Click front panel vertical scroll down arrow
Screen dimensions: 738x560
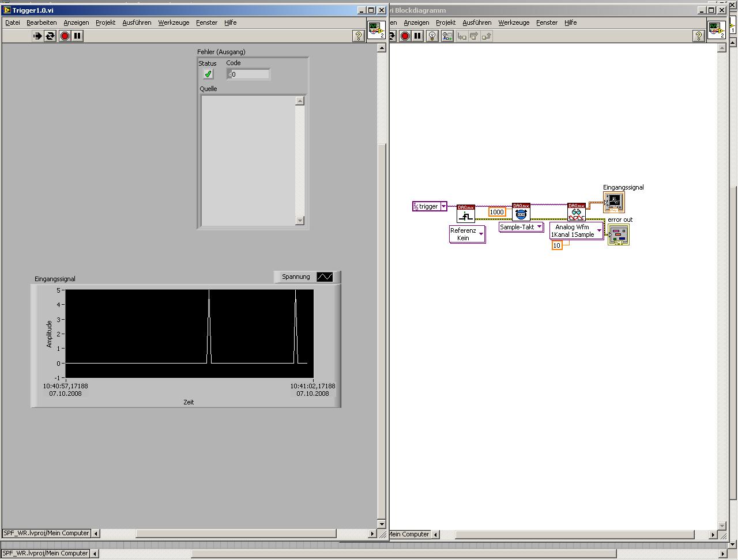[x=381, y=524]
